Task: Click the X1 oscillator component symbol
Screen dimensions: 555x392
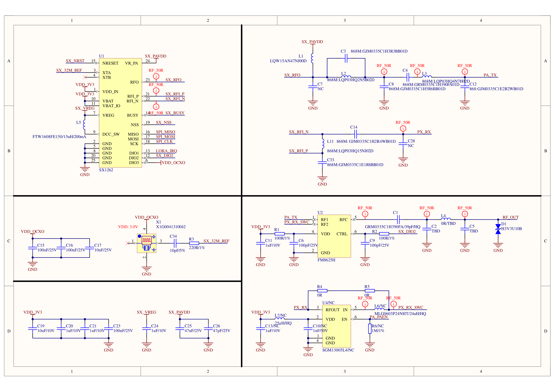Action: click(x=146, y=243)
